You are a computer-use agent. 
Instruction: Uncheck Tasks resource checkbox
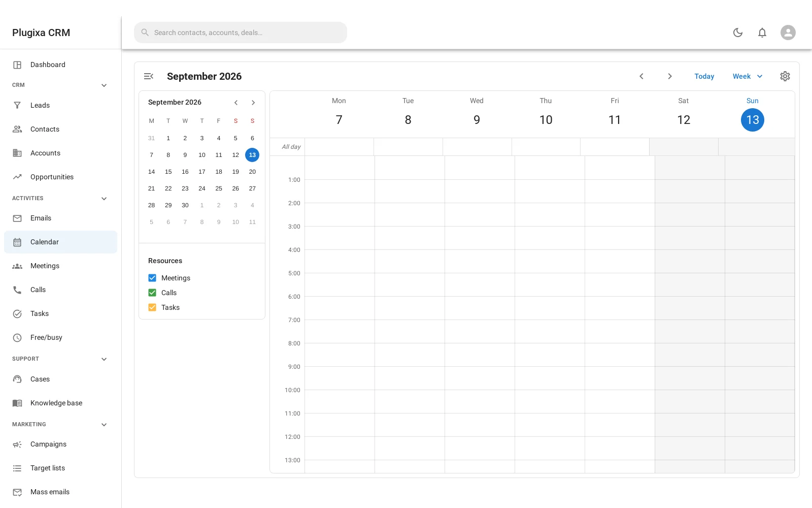(152, 307)
